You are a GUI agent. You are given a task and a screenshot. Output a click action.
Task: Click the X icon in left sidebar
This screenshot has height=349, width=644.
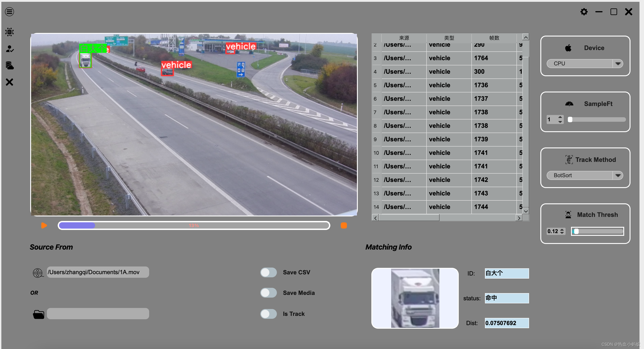pos(9,82)
